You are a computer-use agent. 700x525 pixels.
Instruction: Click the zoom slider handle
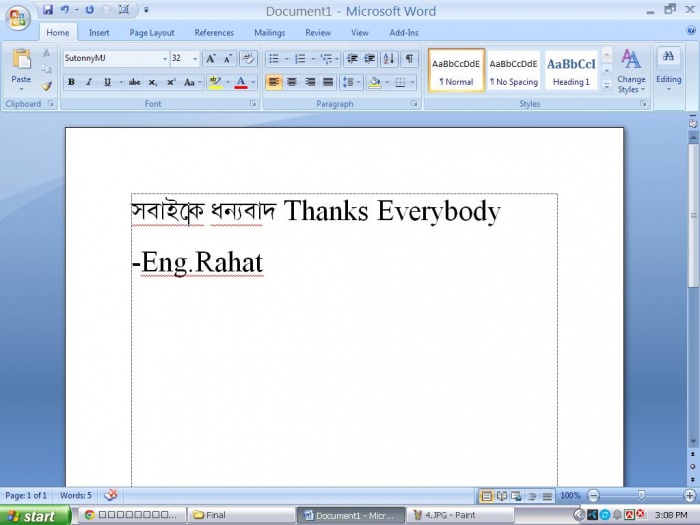coord(641,496)
